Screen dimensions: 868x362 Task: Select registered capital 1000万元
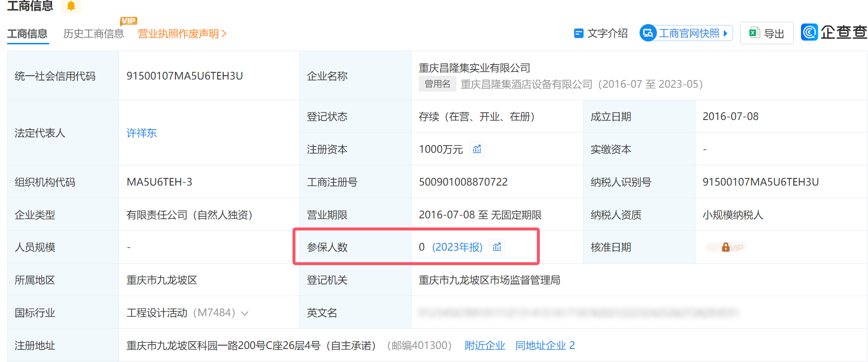coord(441,149)
